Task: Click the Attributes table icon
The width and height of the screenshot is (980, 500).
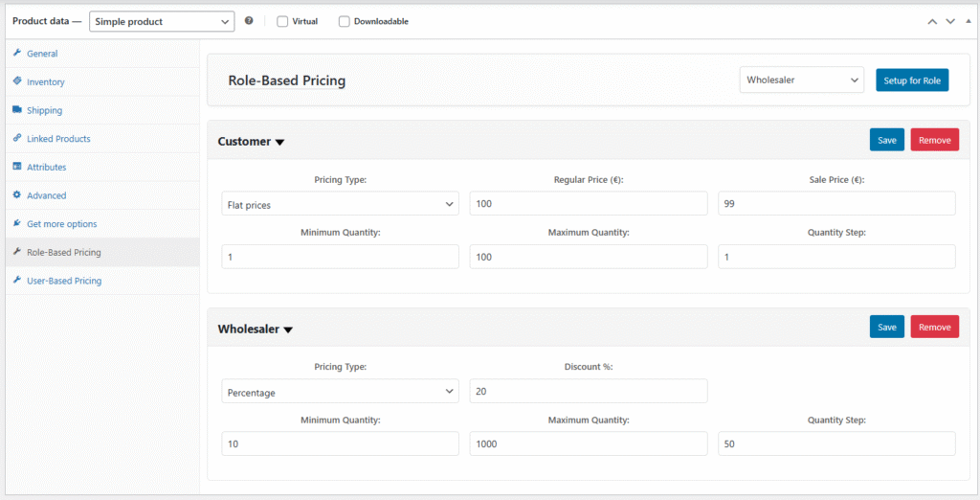Action: pos(17,167)
